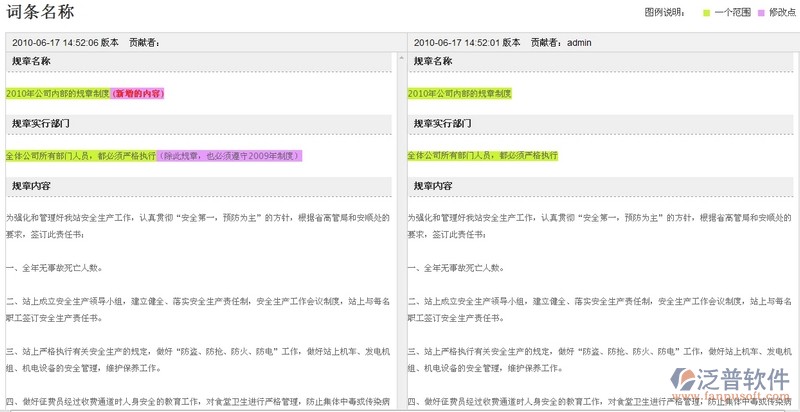Click the "修改点" legend text label
The width and height of the screenshot is (800, 412).
tap(781, 13)
